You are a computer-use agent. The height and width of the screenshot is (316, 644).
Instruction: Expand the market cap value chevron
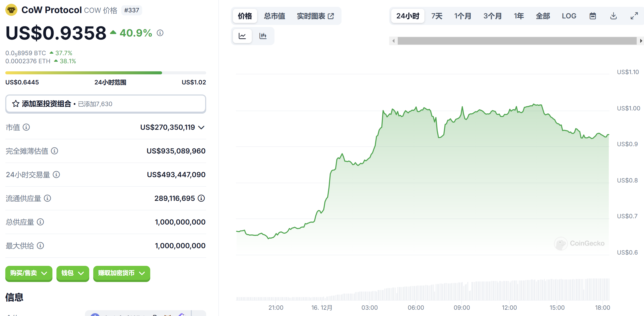click(x=201, y=128)
